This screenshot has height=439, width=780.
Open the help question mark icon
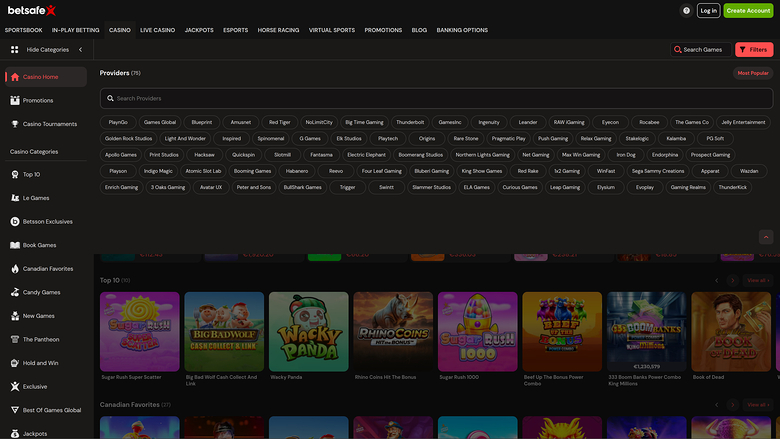pos(686,10)
